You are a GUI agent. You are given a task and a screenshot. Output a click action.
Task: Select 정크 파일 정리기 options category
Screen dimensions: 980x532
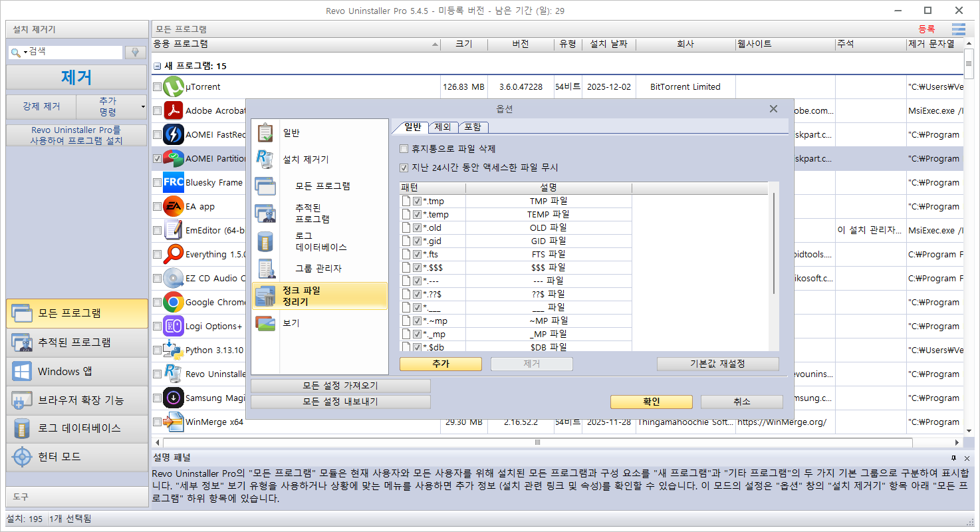[x=320, y=296]
